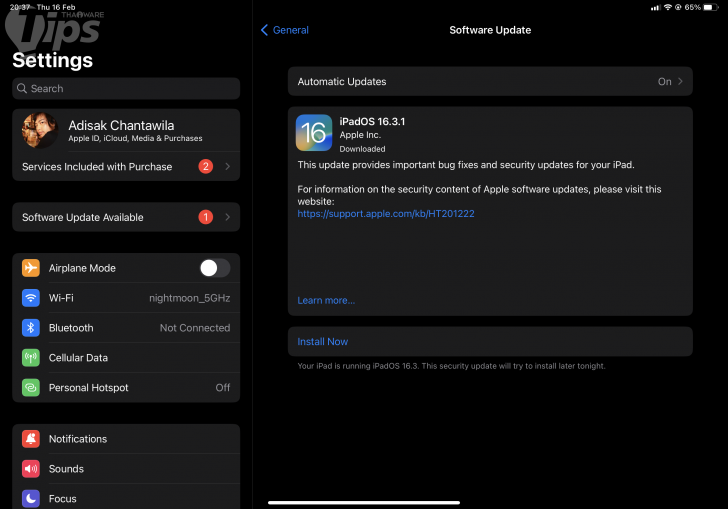The image size is (728, 509).
Task: Tap the Notifications bell icon
Action: click(31, 439)
